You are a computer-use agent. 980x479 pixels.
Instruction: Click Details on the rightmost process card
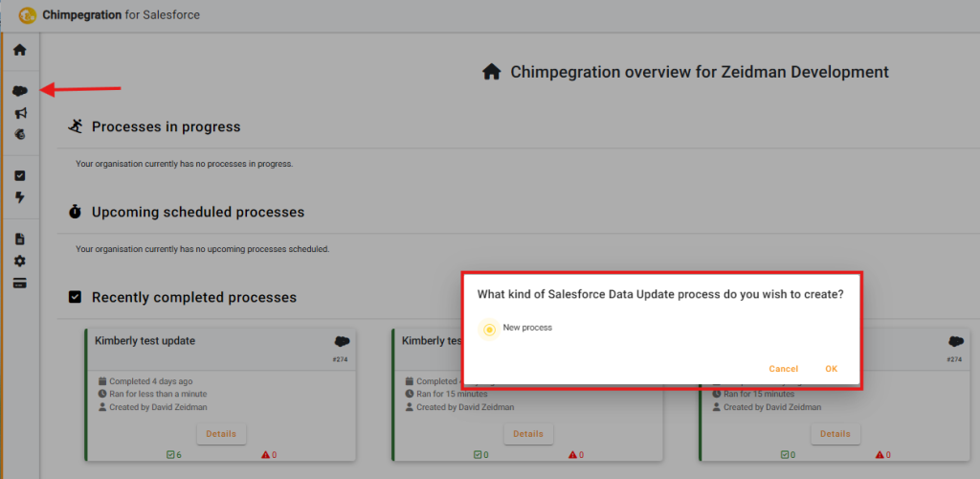[x=835, y=434]
